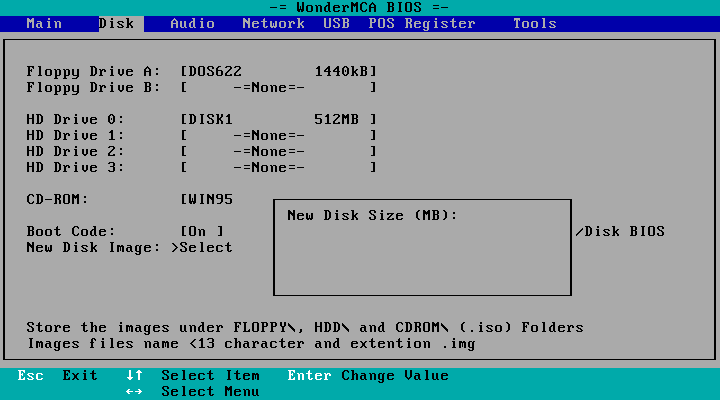Click the 512MB size value
The height and width of the screenshot is (400, 720).
tap(337, 119)
